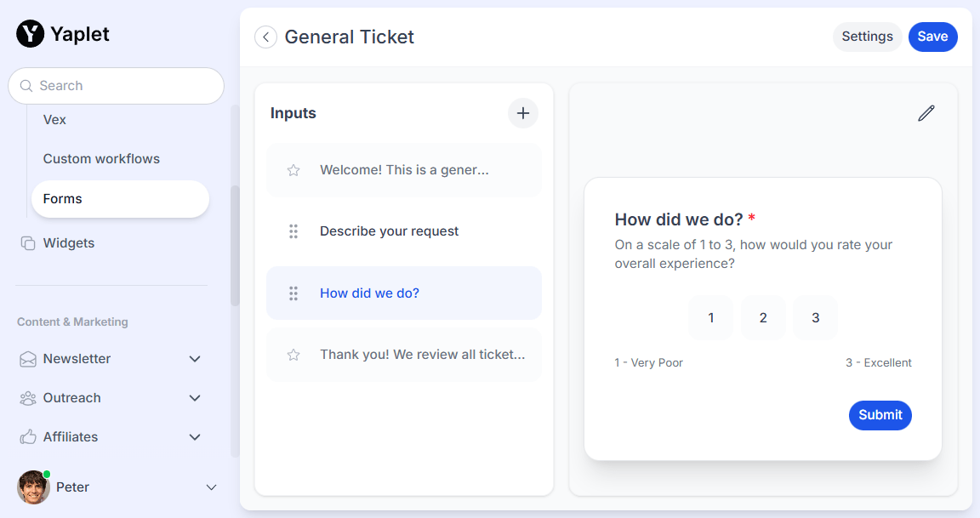Expand the Affiliates chevron
The height and width of the screenshot is (518, 980).
tap(195, 437)
